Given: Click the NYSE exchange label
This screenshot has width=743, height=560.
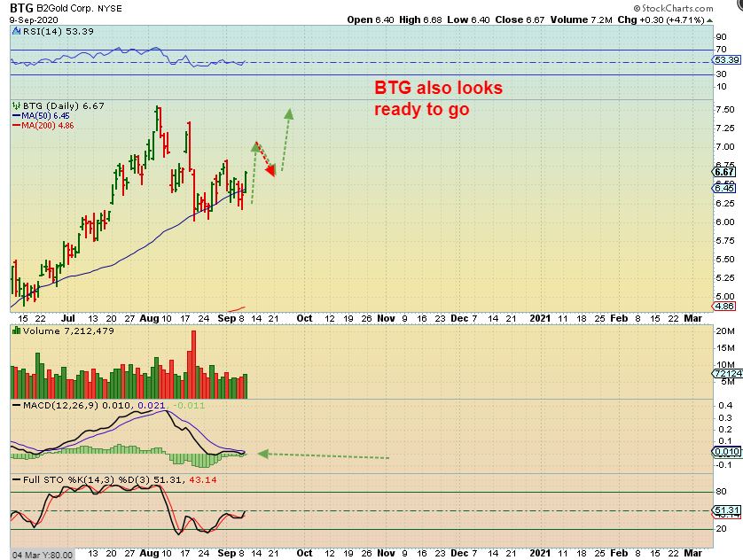Looking at the screenshot, I should pos(109,9).
